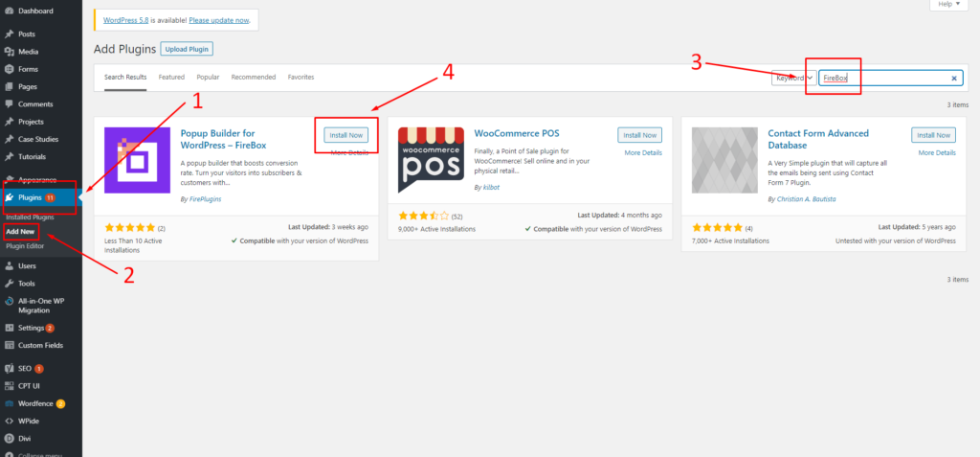Switch to Search Results tab

tap(125, 77)
